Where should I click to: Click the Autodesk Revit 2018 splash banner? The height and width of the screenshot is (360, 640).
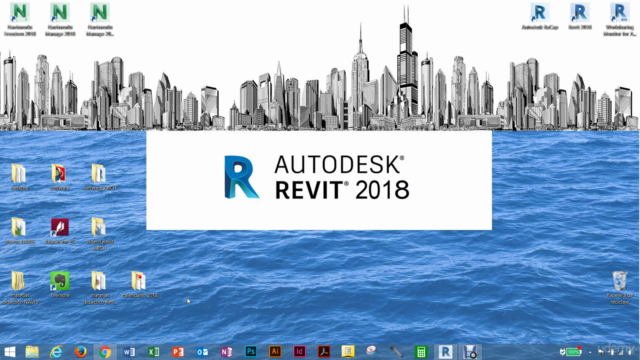coord(319,180)
